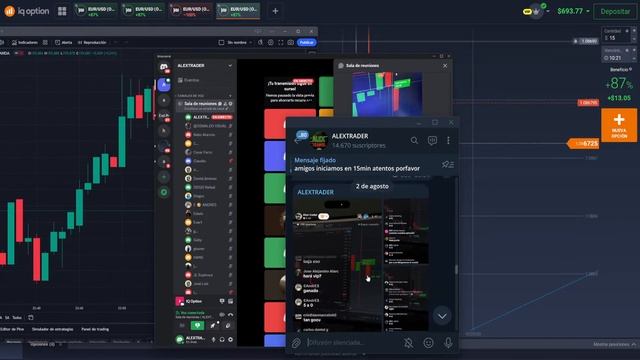Screen dimensions: 640x360
Task: Select the first EUR/USD asset tab
Action: [x=96, y=11]
